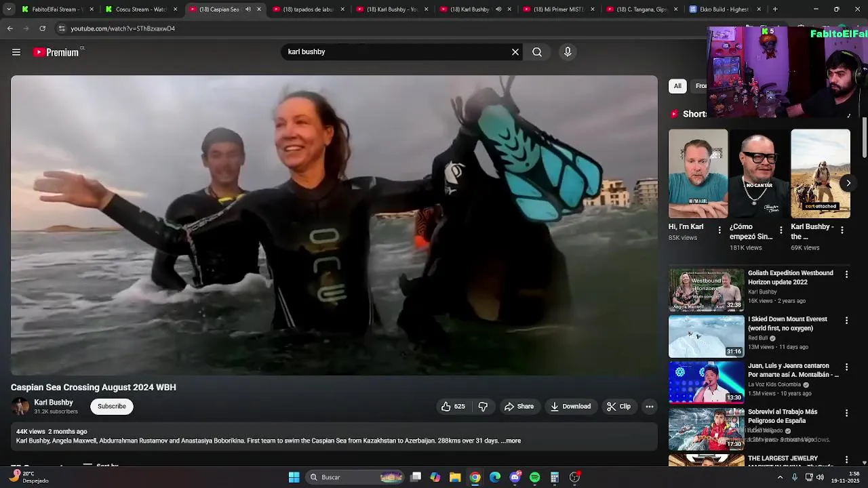Switch to the '(18) tapados de labu' tab

309,9
